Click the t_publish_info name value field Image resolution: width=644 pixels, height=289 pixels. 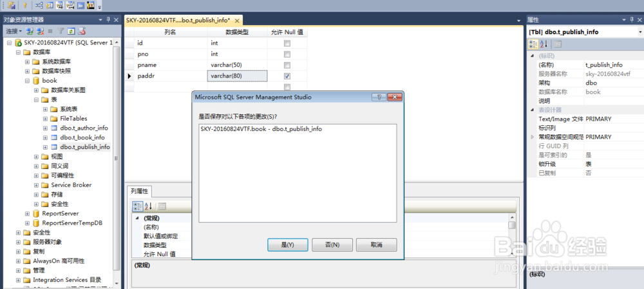pyautogui.click(x=613, y=65)
